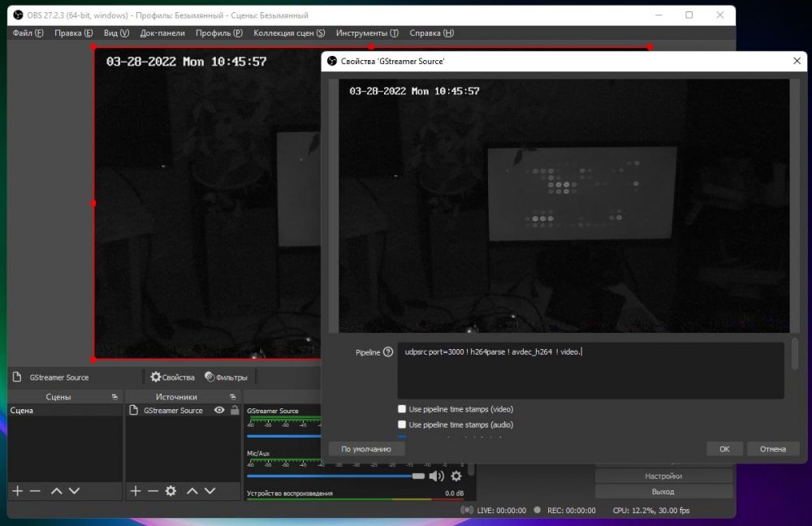Enable Use pipeline time stamps (audio)
The image size is (812, 526).
[x=402, y=425]
